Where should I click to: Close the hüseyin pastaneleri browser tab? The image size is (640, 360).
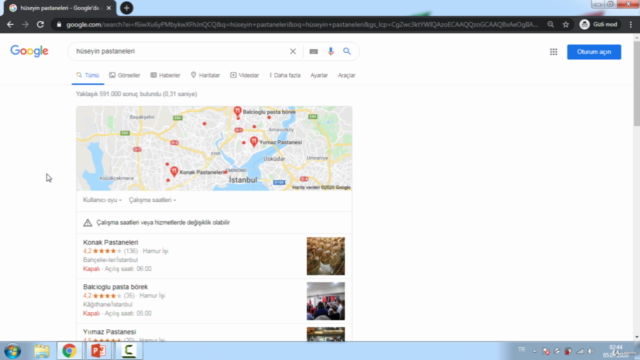(x=109, y=8)
